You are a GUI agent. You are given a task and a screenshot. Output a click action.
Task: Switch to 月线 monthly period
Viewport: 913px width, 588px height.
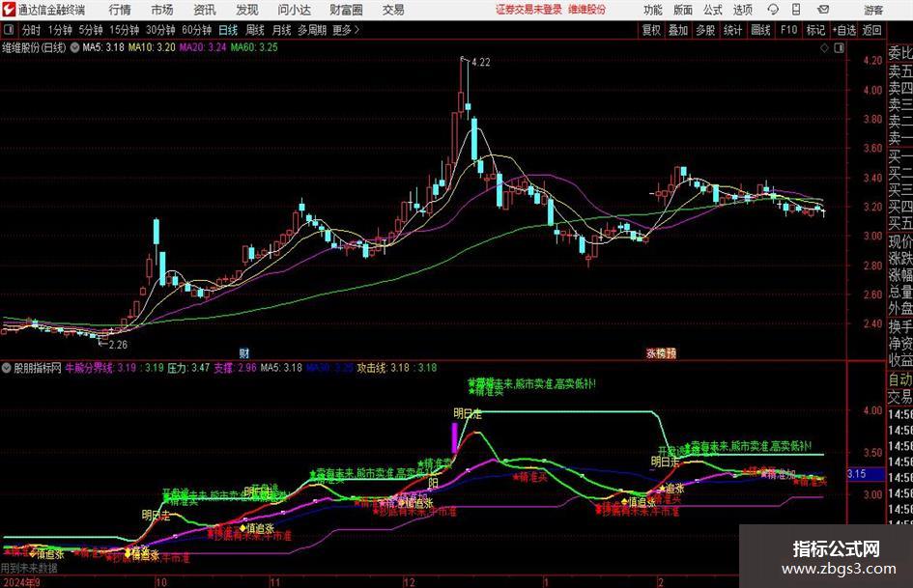281,30
